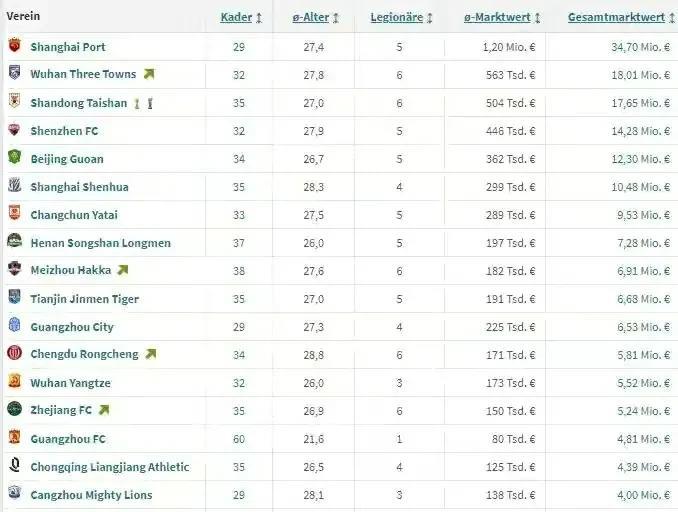678x512 pixels.
Task: Click the Shanghai Port club crest
Action: (x=14, y=45)
